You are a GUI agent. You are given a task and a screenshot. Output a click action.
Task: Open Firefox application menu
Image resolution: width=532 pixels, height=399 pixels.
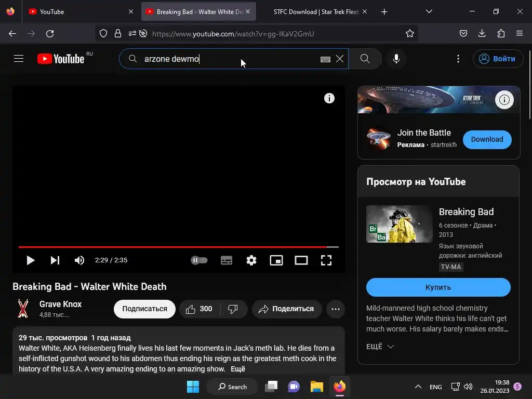pos(520,33)
